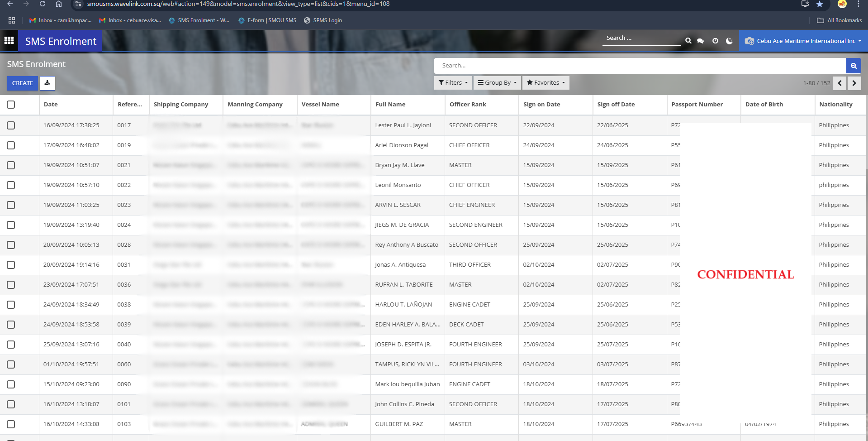Screen dimensions: 868x441
Task: Click the CREATE button
Action: tap(23, 83)
